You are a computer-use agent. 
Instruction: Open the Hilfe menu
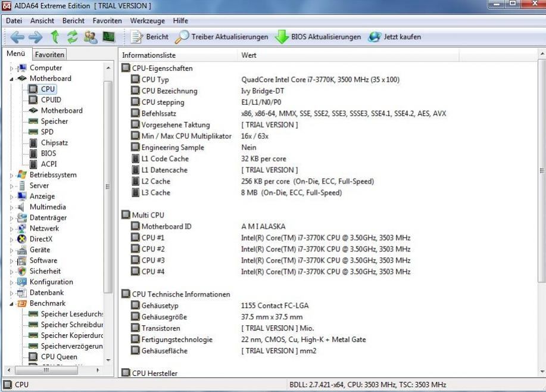pyautogui.click(x=181, y=21)
